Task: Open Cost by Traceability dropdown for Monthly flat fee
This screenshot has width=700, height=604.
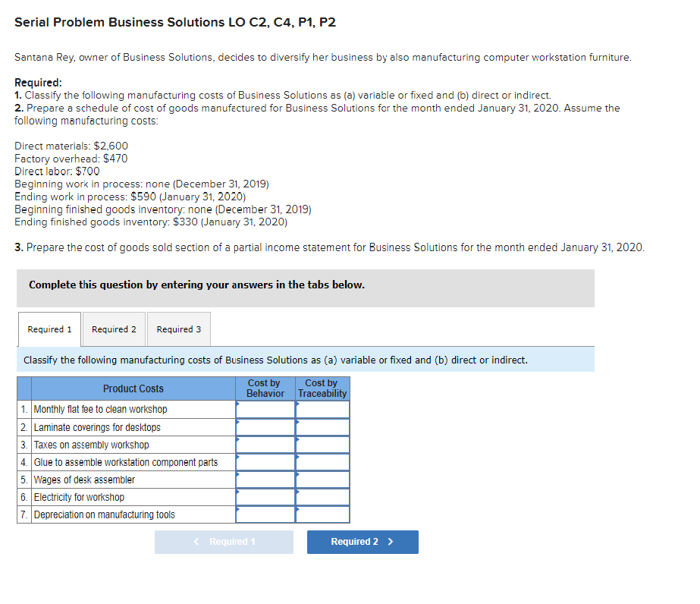Action: pyautogui.click(x=322, y=409)
